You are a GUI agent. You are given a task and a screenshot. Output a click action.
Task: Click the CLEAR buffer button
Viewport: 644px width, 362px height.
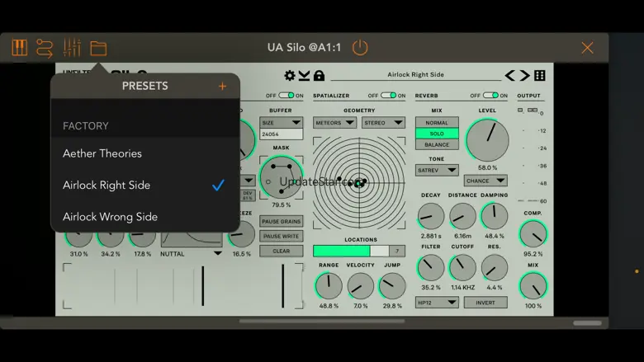click(x=282, y=251)
